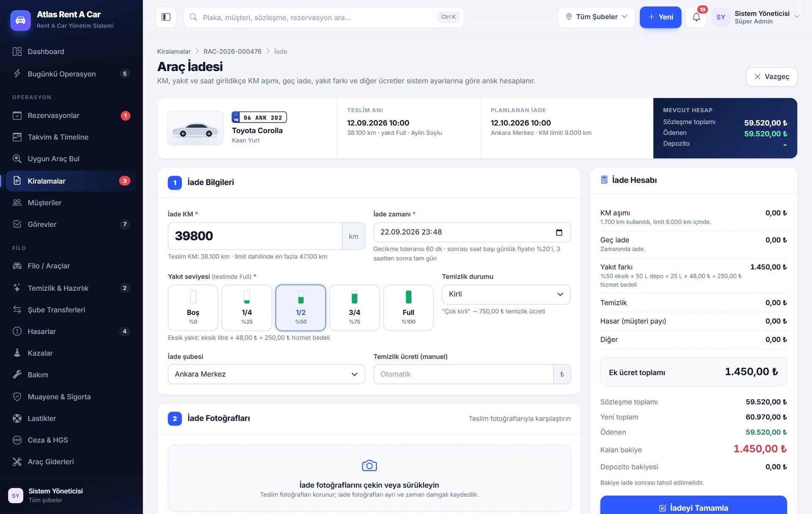Viewport: 812px width, 514px height.
Task: Click the İade KM input field
Action: click(x=255, y=236)
